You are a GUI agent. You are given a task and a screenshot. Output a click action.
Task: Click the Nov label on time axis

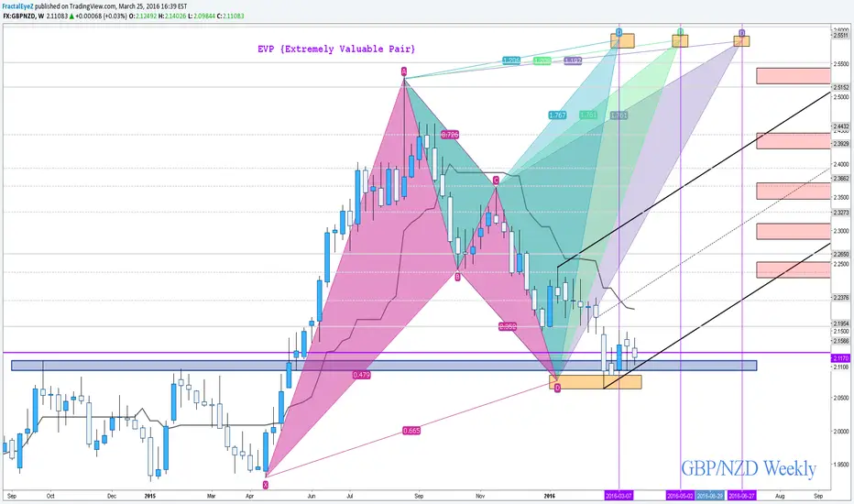point(480,496)
